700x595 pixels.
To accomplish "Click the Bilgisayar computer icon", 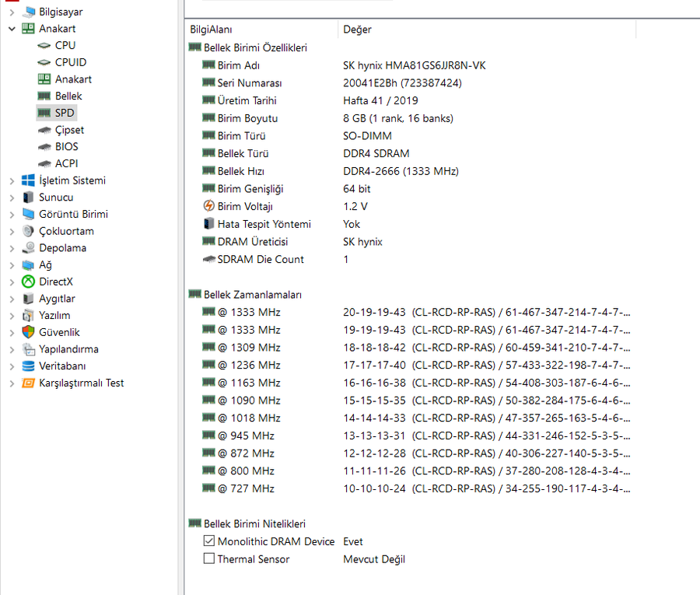I will 28,12.
